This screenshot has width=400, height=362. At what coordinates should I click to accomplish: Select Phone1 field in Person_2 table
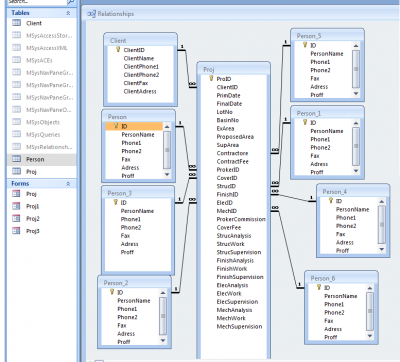(x=127, y=309)
